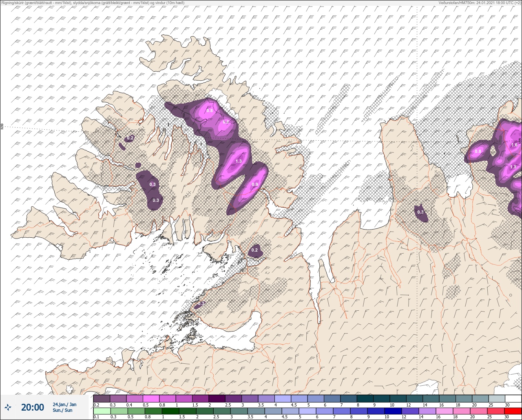This screenshot has width=522, height=420.
Task: Select the lower-row 0.1 pale green swatch
Action: pyautogui.click(x=102, y=411)
